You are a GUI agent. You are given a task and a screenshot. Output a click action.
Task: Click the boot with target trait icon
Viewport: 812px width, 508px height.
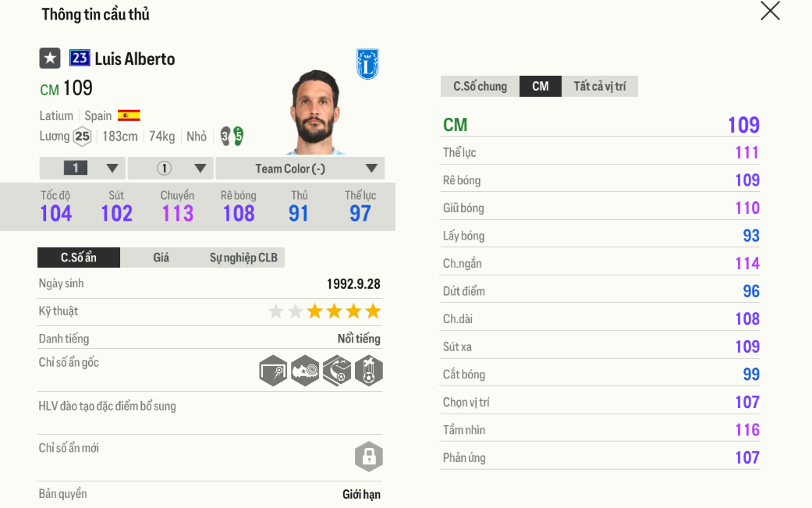coord(305,371)
